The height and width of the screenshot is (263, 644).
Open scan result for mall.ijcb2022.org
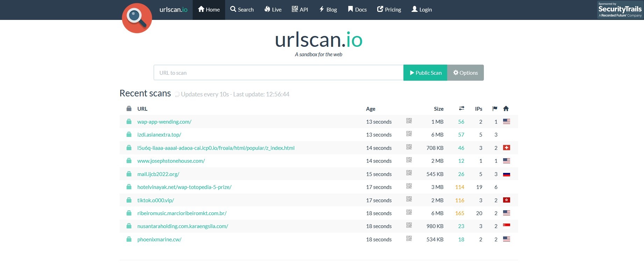tap(158, 174)
